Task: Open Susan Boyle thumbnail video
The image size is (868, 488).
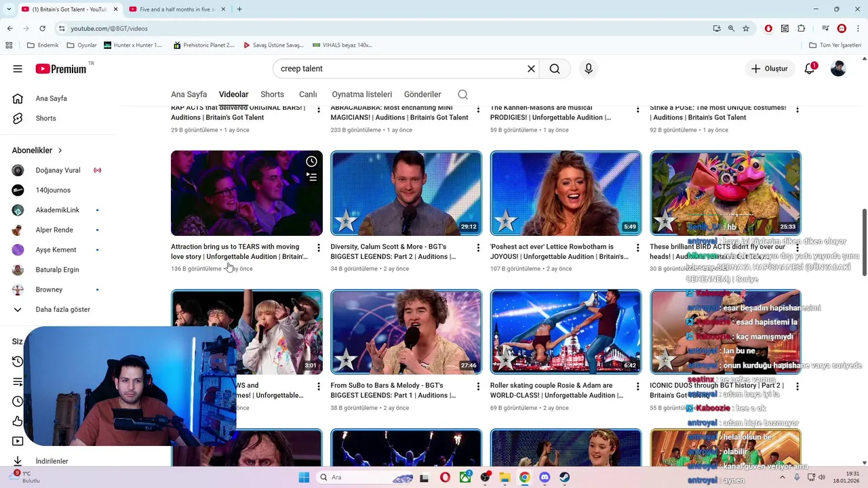Action: pyautogui.click(x=406, y=332)
